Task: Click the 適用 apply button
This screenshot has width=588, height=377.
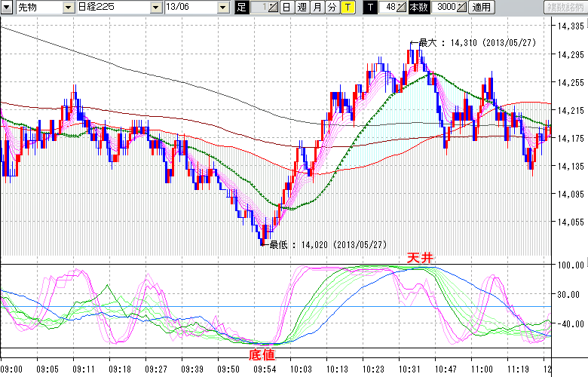Action: click(480, 8)
